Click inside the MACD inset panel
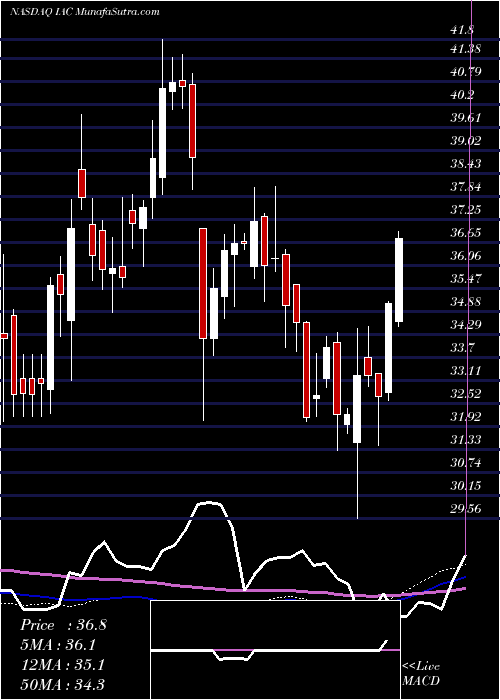The width and height of the screenshot is (500, 700). coord(275,650)
